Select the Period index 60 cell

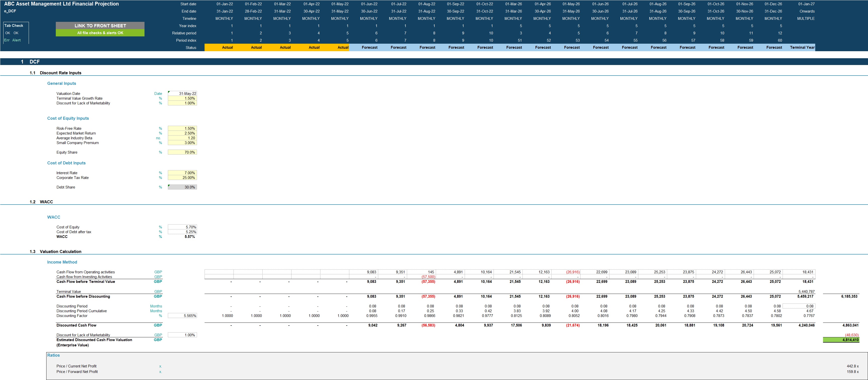coord(780,40)
